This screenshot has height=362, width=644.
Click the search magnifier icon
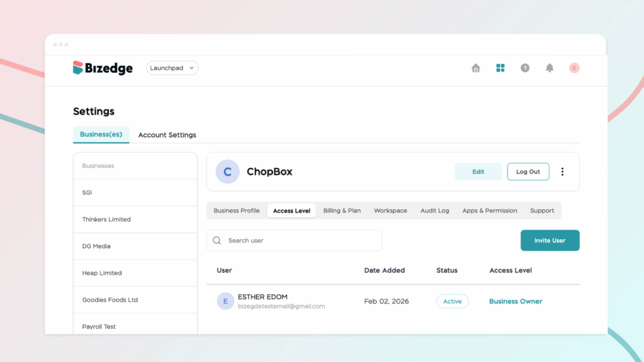[x=217, y=240]
